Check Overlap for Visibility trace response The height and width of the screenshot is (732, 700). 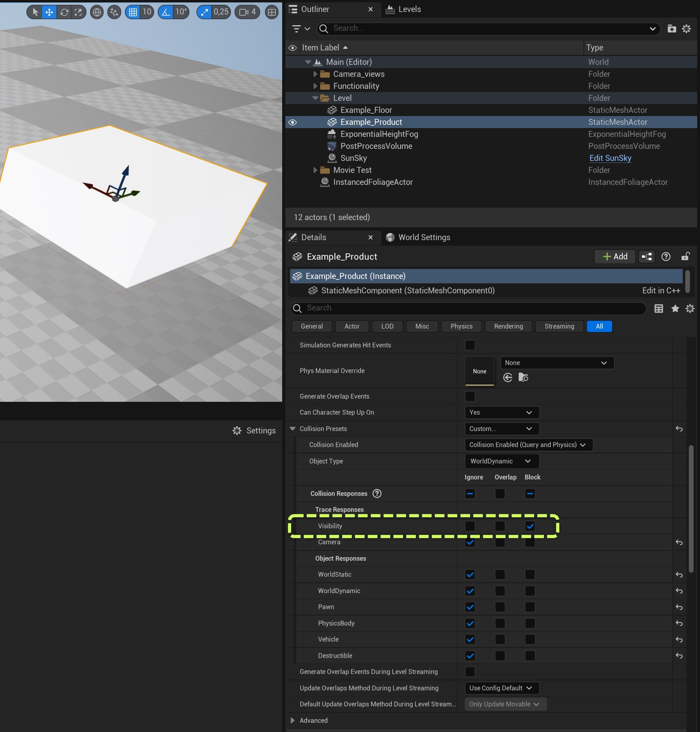[500, 526]
